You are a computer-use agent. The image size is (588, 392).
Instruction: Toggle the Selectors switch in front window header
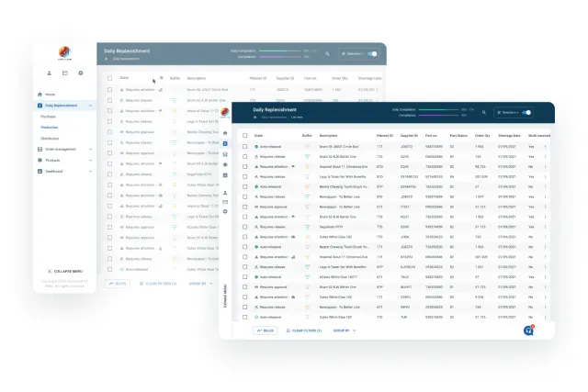(x=526, y=112)
